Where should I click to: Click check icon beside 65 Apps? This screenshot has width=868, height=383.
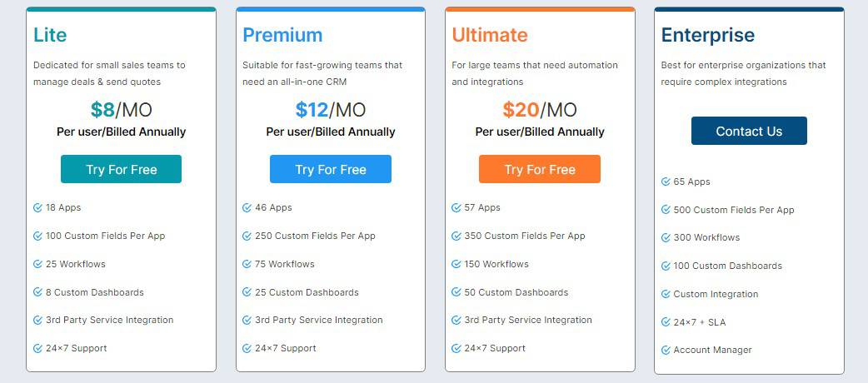(x=666, y=182)
